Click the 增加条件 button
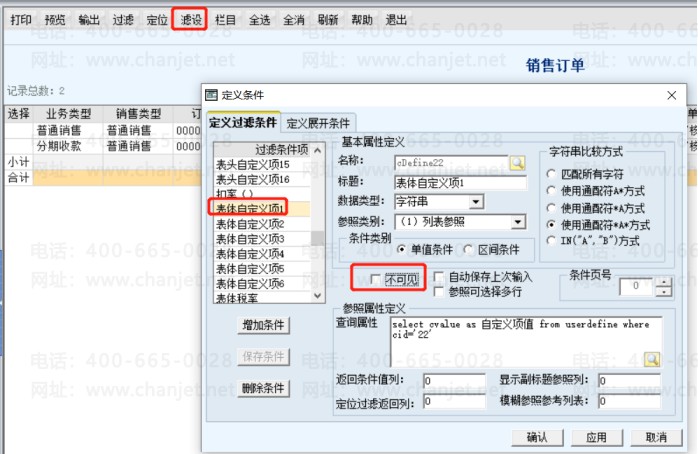This screenshot has width=698, height=454. click(263, 325)
